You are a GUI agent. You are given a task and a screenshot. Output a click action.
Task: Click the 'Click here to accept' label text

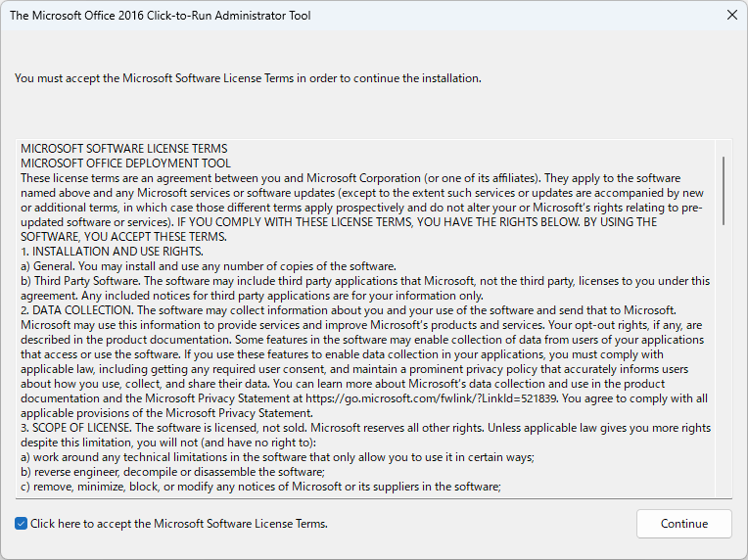(179, 524)
